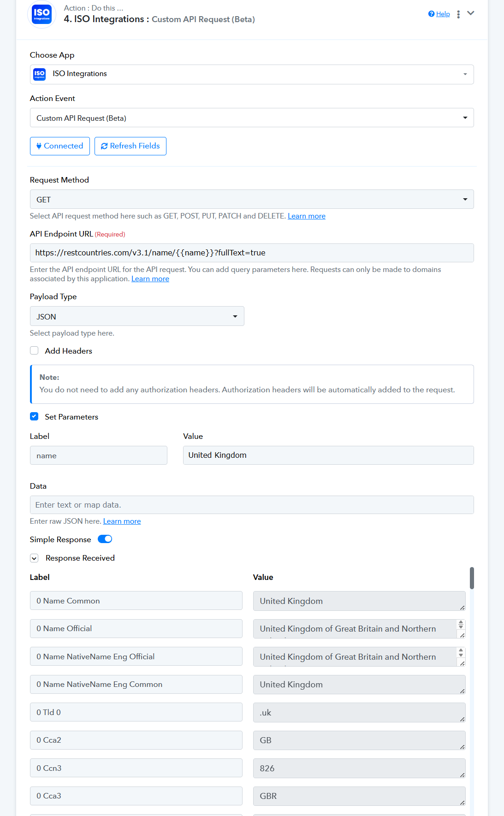Click the ISO Integrations app logo in header

[x=42, y=14]
